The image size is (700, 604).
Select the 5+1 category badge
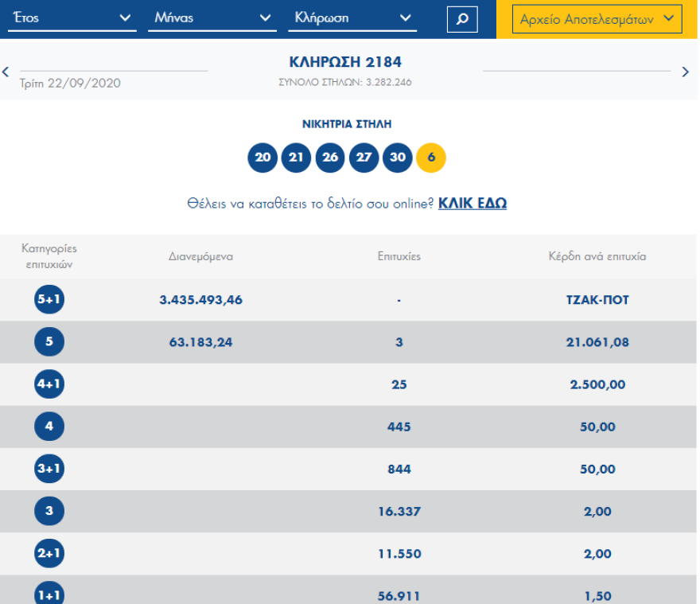pyautogui.click(x=49, y=300)
